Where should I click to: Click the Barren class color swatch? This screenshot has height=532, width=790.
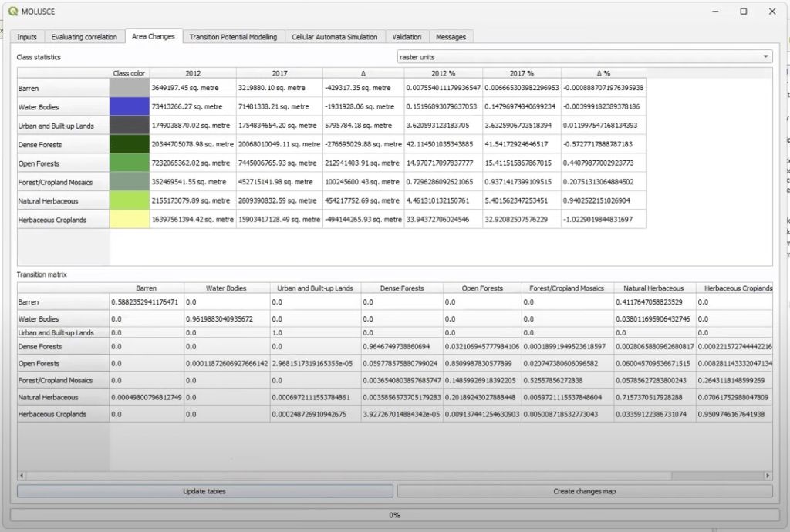coord(130,88)
